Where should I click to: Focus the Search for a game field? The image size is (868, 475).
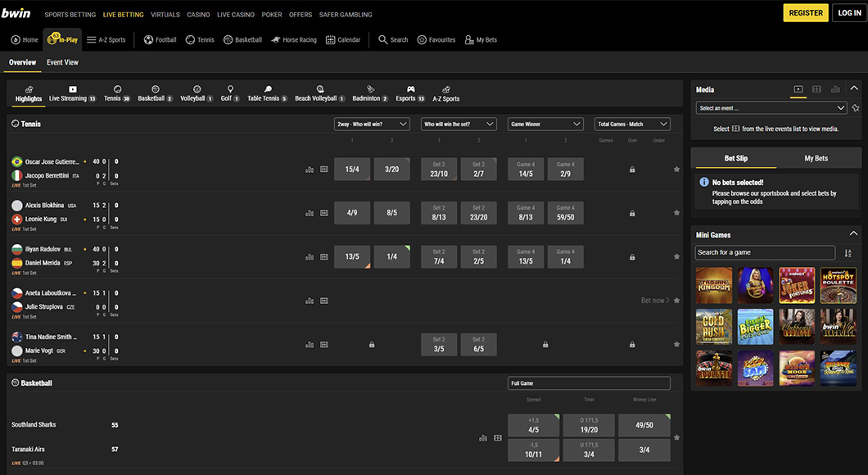[x=765, y=252]
